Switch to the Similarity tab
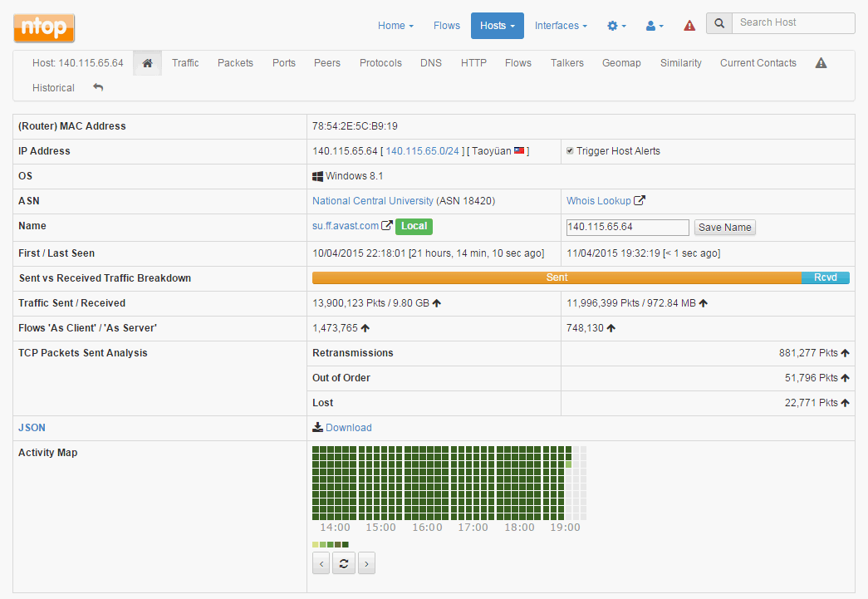The width and height of the screenshot is (868, 599). click(x=681, y=63)
